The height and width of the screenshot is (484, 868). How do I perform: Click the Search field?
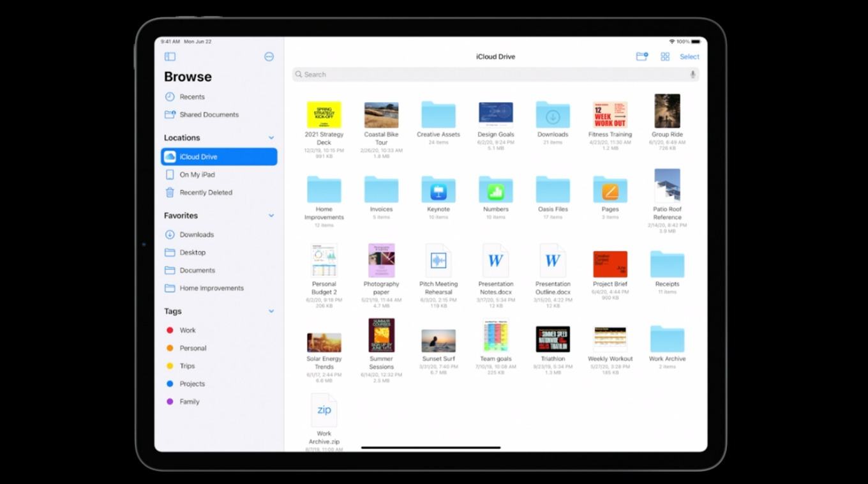pos(495,75)
